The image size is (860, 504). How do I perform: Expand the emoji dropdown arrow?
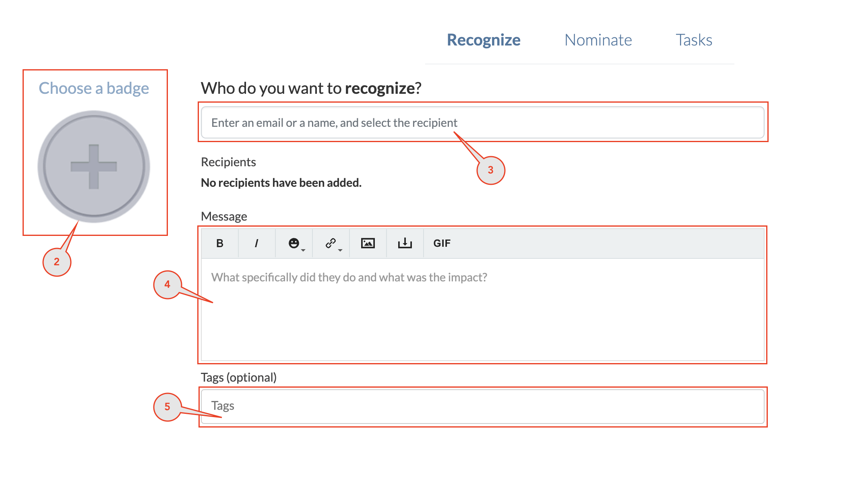pyautogui.click(x=303, y=250)
